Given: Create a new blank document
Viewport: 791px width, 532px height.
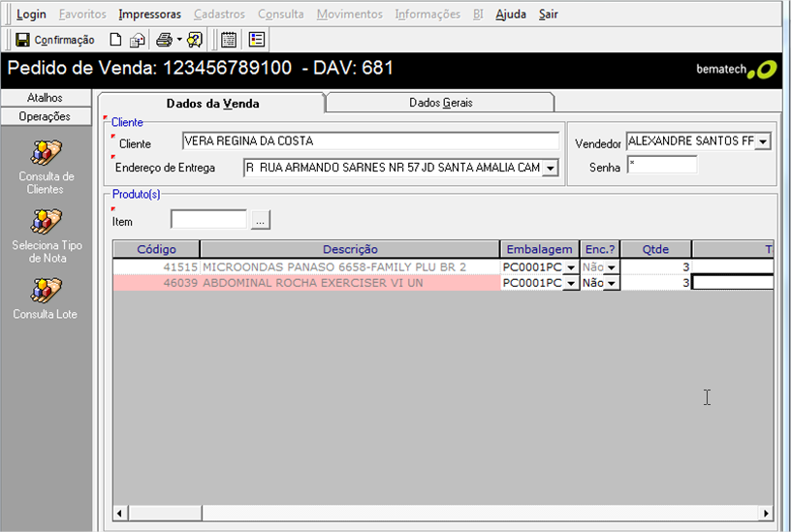Looking at the screenshot, I should tap(115, 40).
